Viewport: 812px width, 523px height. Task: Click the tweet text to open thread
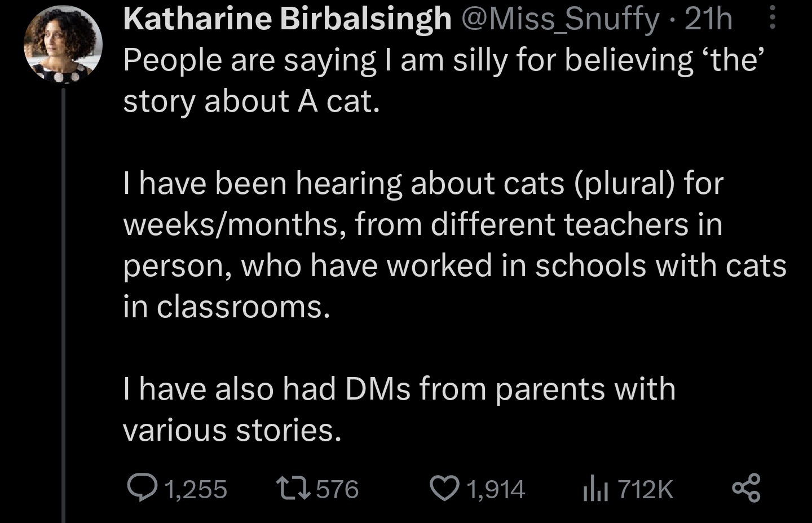coord(395,225)
